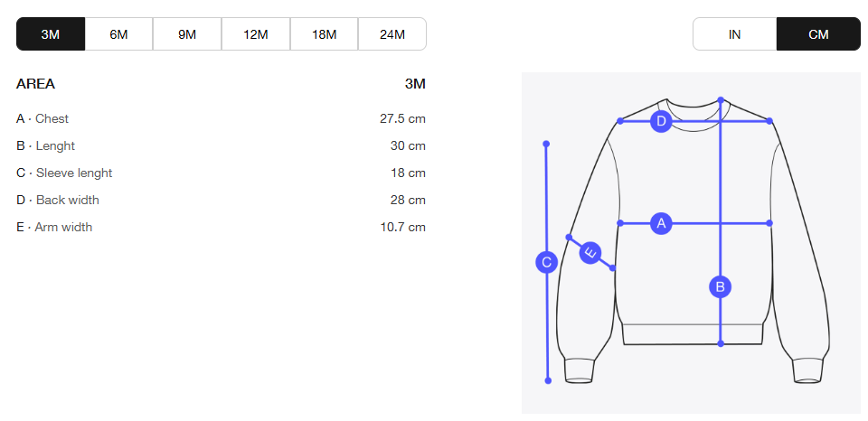Screen dimensions: 868x421
Task: Select the 12M size option
Action: pos(255,34)
